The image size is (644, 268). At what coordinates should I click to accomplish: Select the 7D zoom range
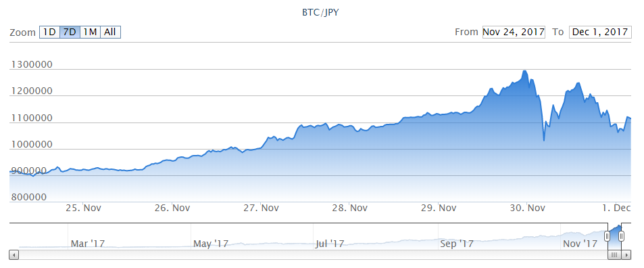click(70, 32)
